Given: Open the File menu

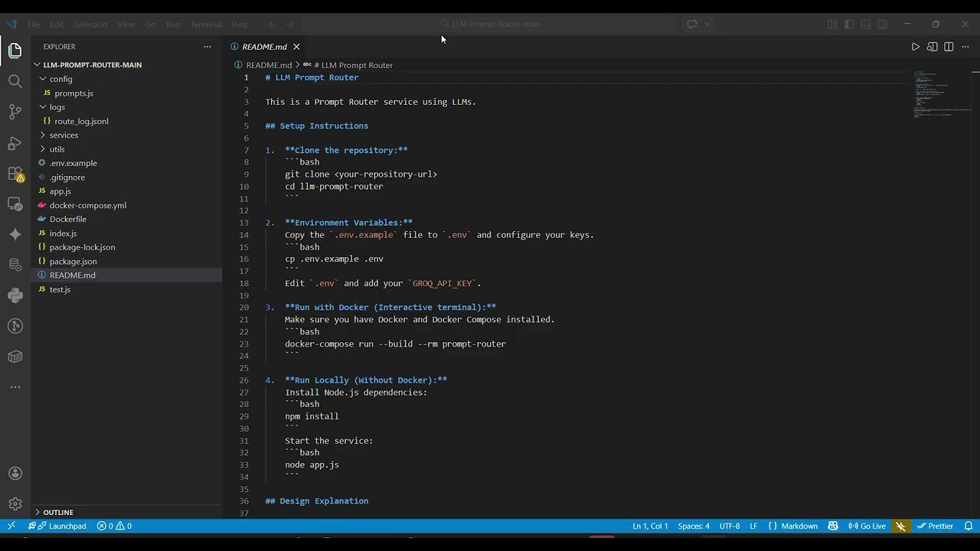Looking at the screenshot, I should tap(34, 24).
